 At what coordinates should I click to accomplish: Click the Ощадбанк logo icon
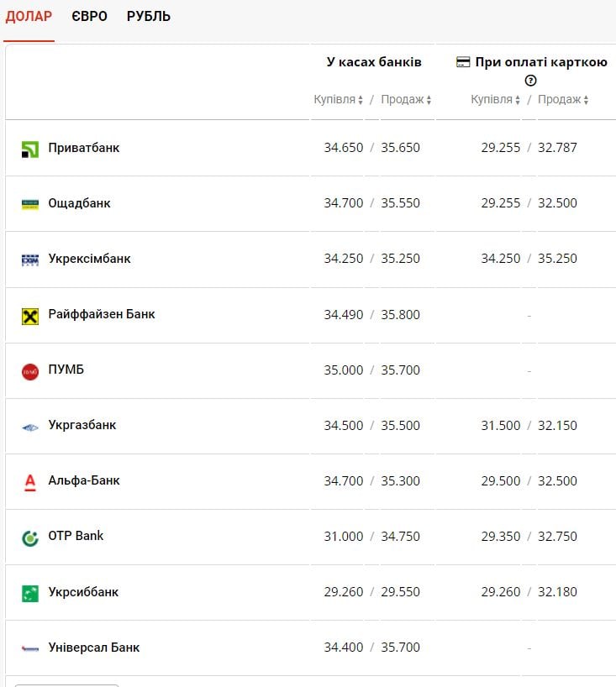30,204
